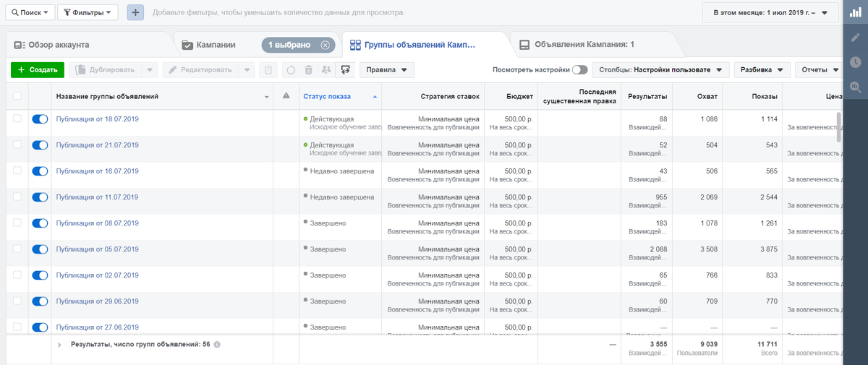Clear the '1 выбрано' selection with X
The width and height of the screenshot is (868, 365).
(x=325, y=45)
